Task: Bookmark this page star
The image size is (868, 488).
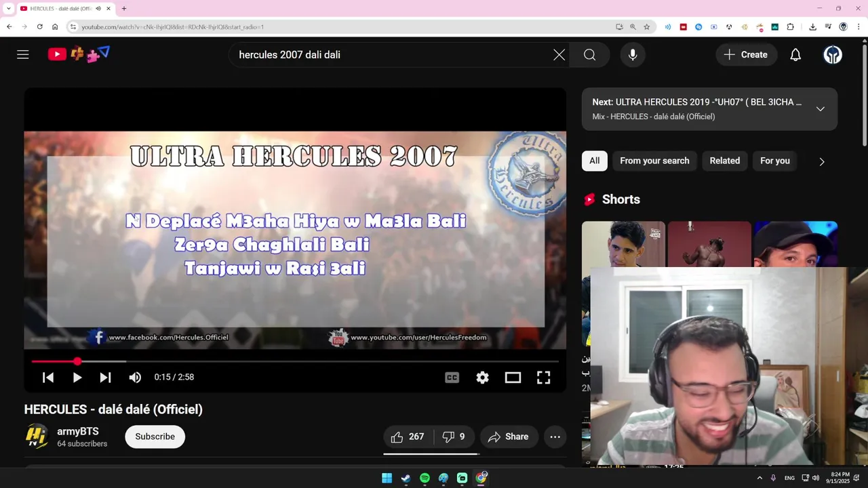Action: pyautogui.click(x=647, y=27)
